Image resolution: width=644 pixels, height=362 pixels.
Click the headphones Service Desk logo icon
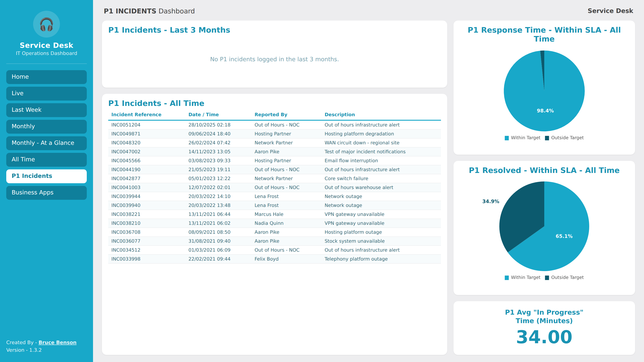[47, 24]
